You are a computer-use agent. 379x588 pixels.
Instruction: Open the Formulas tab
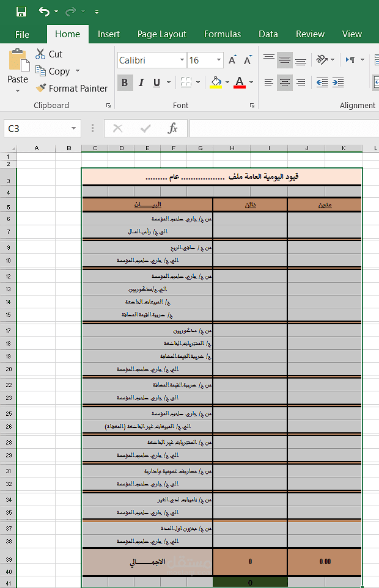point(223,34)
